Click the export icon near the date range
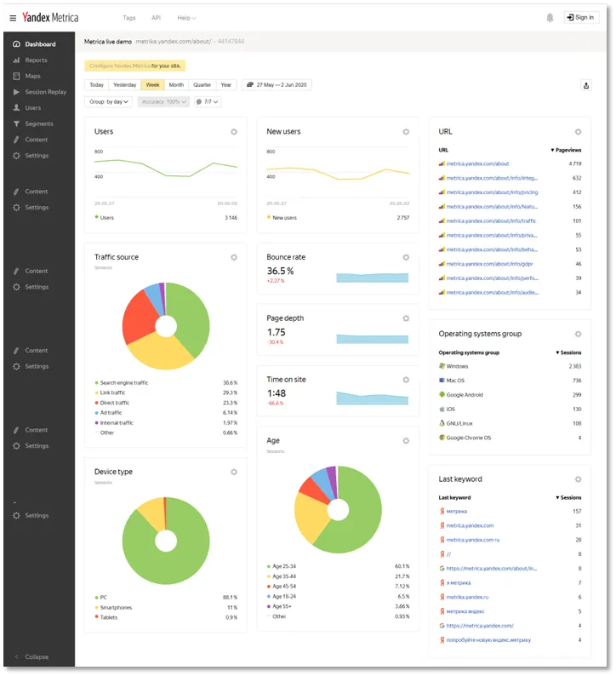The image size is (616, 676). 586,85
